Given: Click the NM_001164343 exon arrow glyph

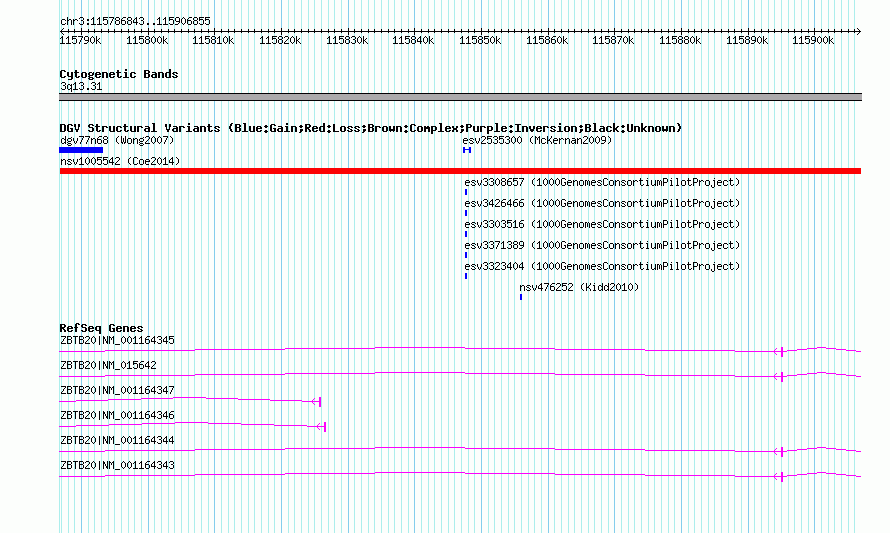Looking at the screenshot, I should (779, 477).
